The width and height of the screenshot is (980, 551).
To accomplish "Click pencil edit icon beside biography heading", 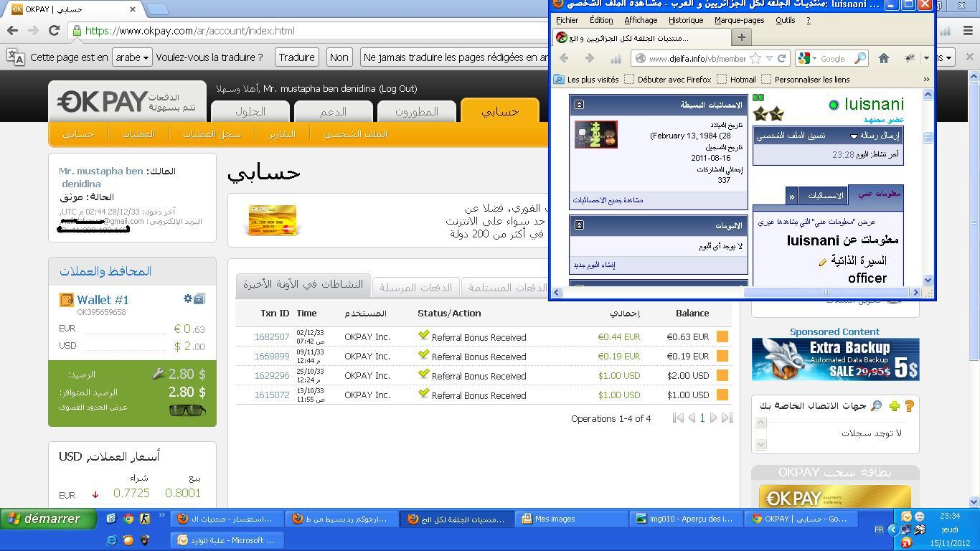I will pos(823,262).
